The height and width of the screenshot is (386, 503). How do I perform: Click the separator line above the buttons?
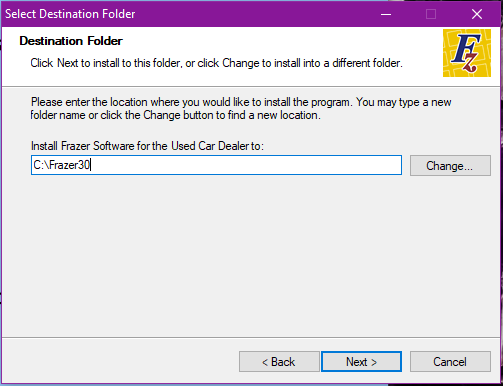pyautogui.click(x=251, y=337)
